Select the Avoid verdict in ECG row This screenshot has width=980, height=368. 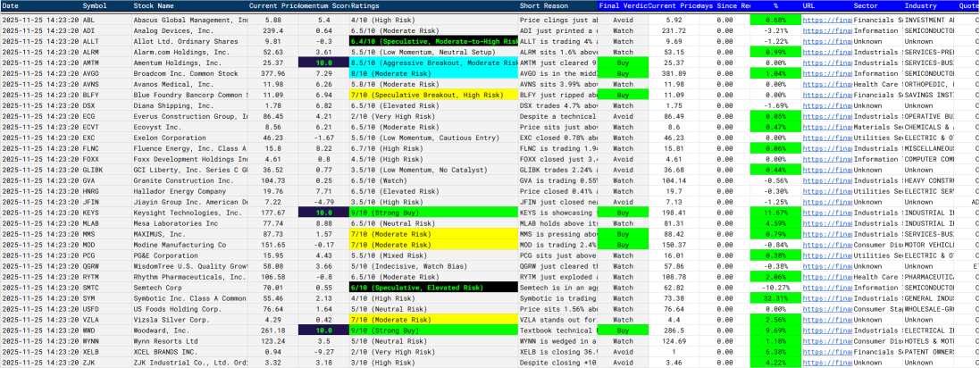tap(623, 116)
